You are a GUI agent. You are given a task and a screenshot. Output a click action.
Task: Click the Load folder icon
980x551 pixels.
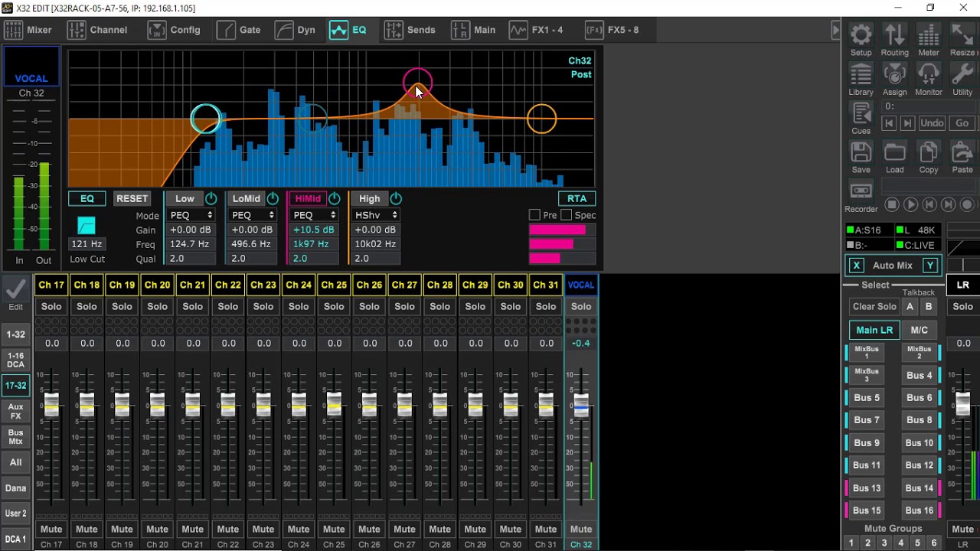894,152
